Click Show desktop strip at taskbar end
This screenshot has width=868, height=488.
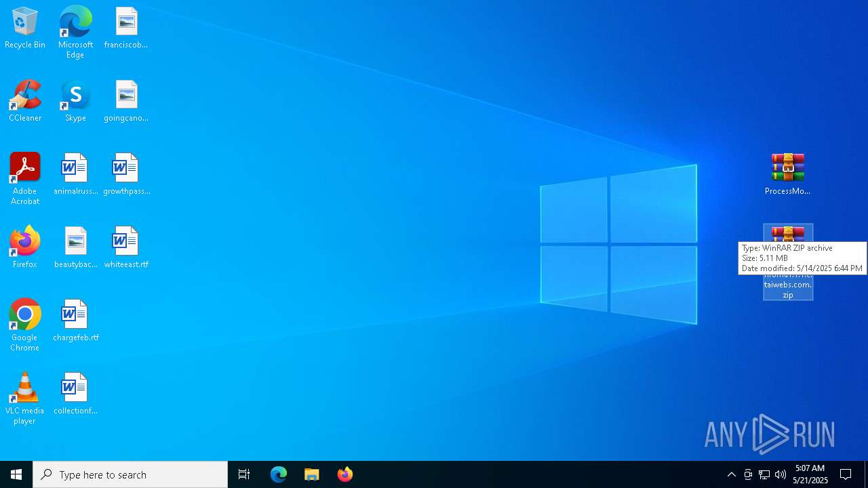[866, 474]
